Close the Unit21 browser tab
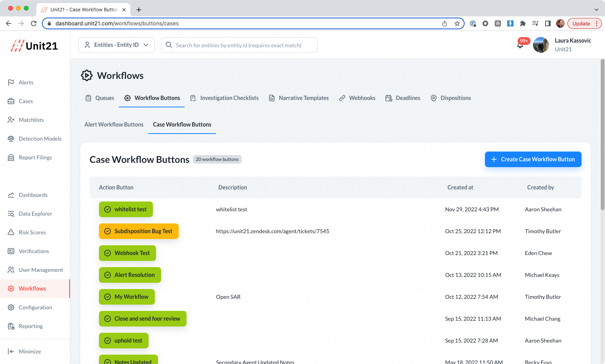The height and width of the screenshot is (364, 605). 124,10
